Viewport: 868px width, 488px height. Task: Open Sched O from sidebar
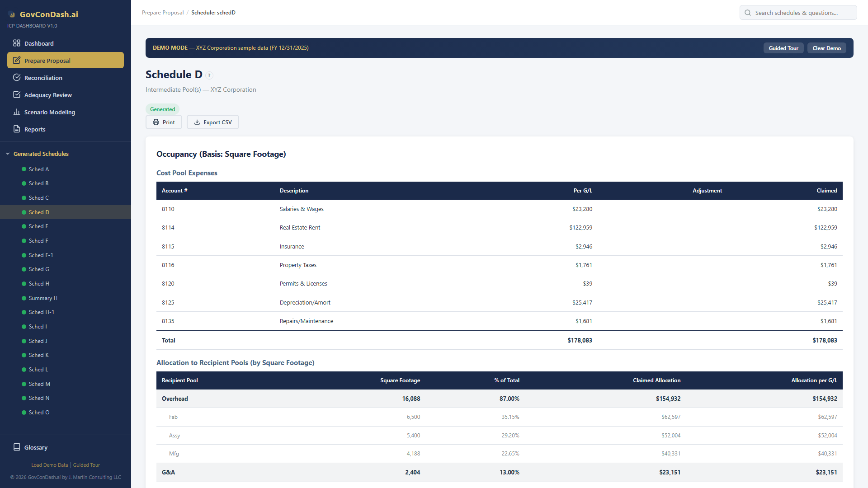click(39, 413)
